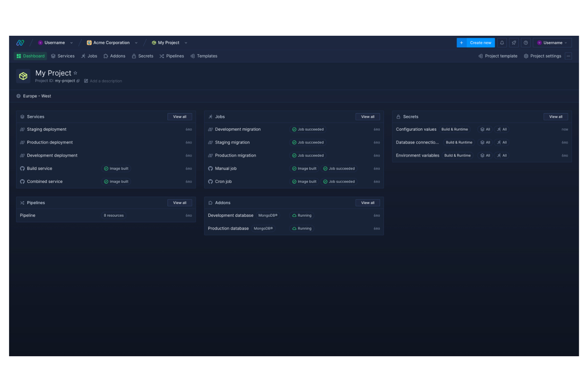Open the My Project breadcrumb dropdown
The width and height of the screenshot is (588, 392).
(x=186, y=42)
